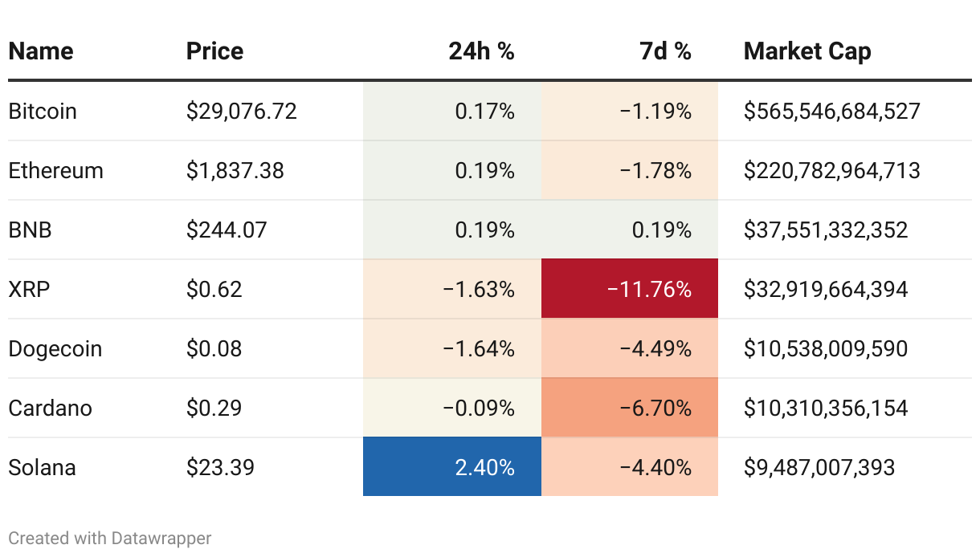This screenshot has height=557, width=980.
Task: Click Bitcoin's price $29,076.72
Action: click(x=242, y=111)
